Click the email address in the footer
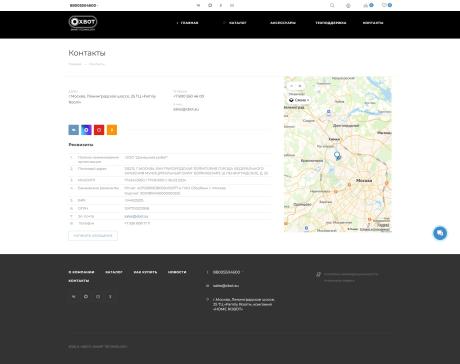The image size is (460, 364). click(226, 286)
